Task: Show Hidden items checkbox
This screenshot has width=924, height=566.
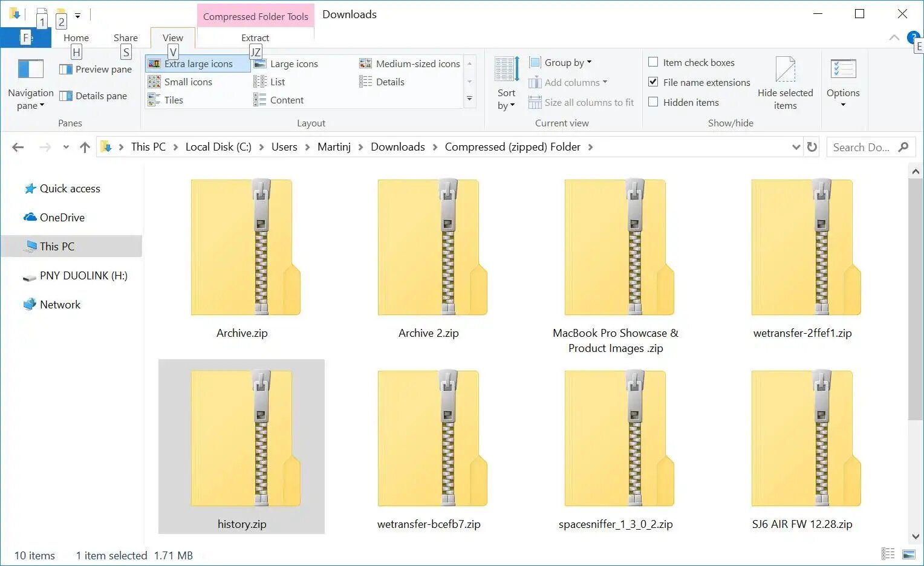Action: [x=653, y=102]
